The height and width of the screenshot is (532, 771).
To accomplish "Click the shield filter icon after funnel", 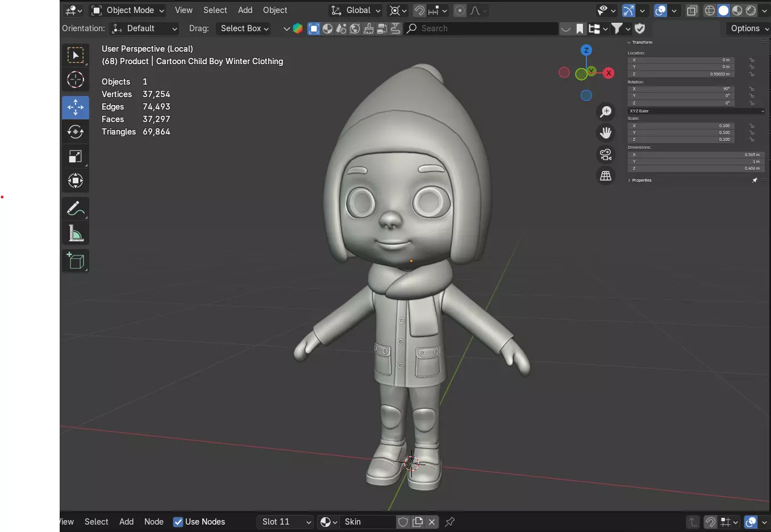I will pos(640,28).
